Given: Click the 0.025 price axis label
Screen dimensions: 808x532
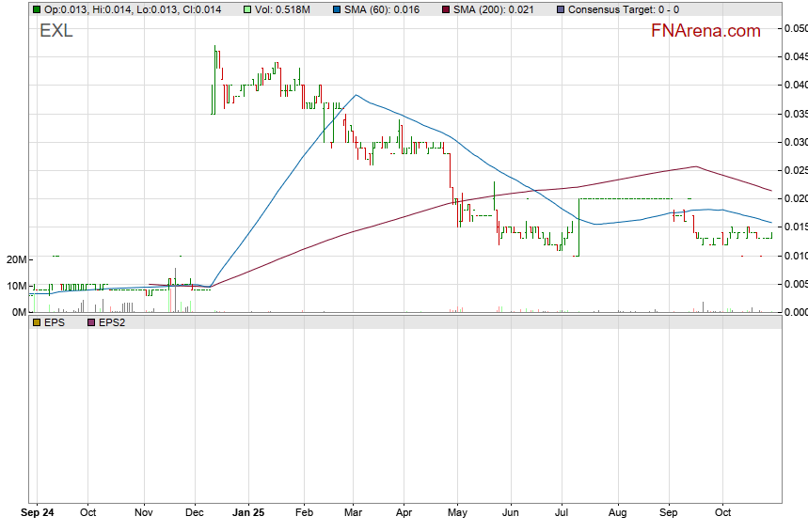Looking at the screenshot, I should coord(795,170).
